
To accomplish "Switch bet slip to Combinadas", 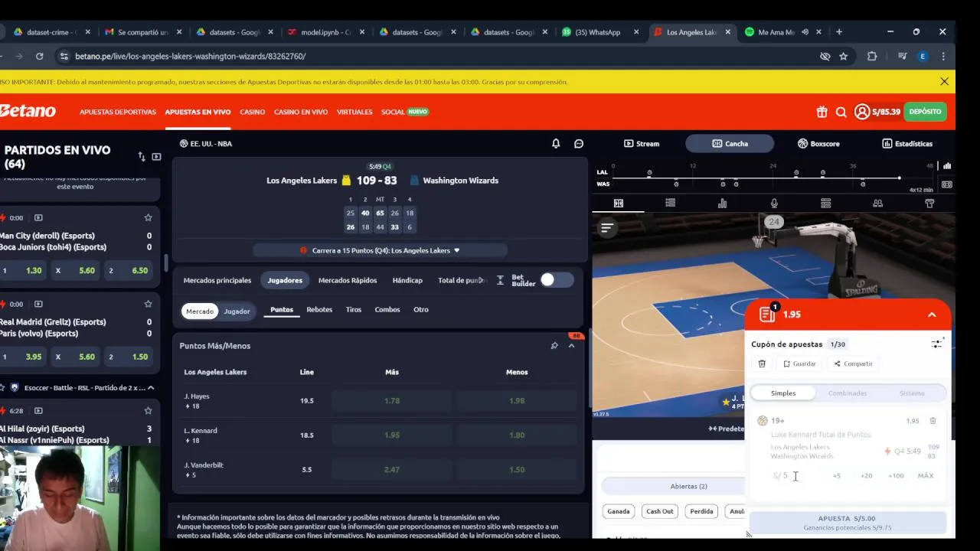I will [x=848, y=393].
